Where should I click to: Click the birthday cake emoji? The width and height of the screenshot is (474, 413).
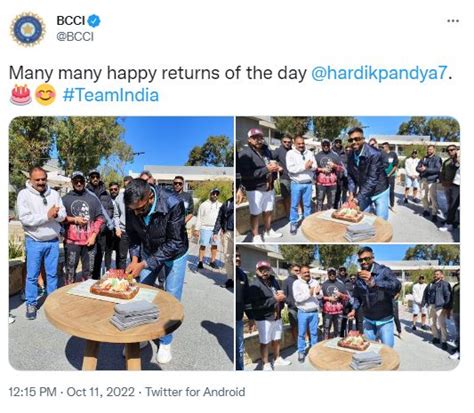21,95
